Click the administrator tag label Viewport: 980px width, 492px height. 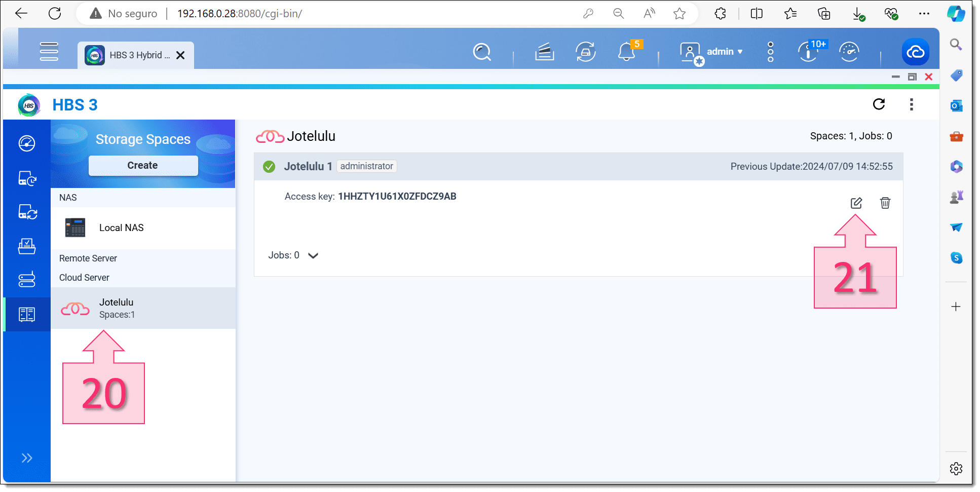366,166
